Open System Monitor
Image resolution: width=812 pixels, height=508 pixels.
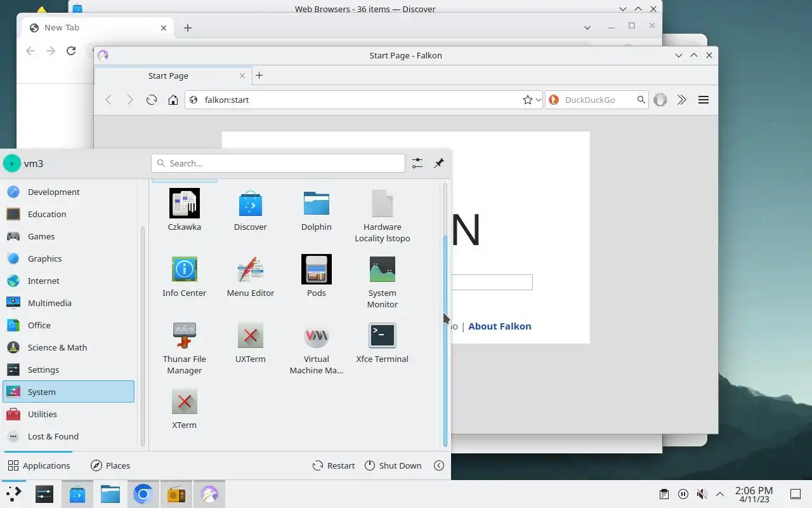point(382,282)
